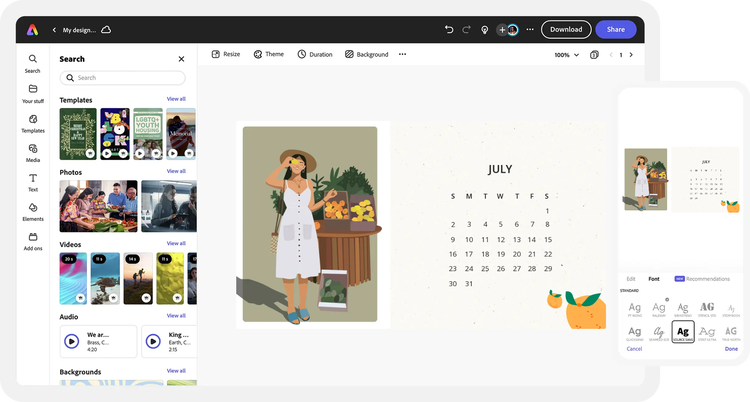This screenshot has width=750, height=402.
Task: Go back using the chevron beside My design
Action: (54, 30)
